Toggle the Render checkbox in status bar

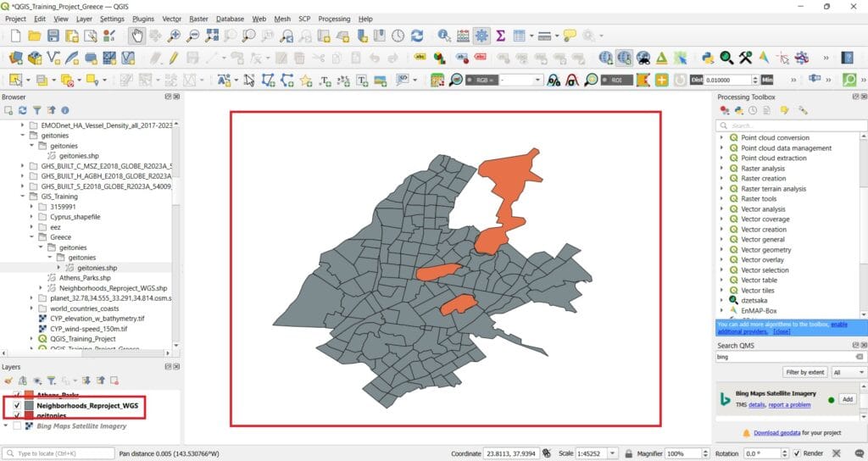click(797, 453)
